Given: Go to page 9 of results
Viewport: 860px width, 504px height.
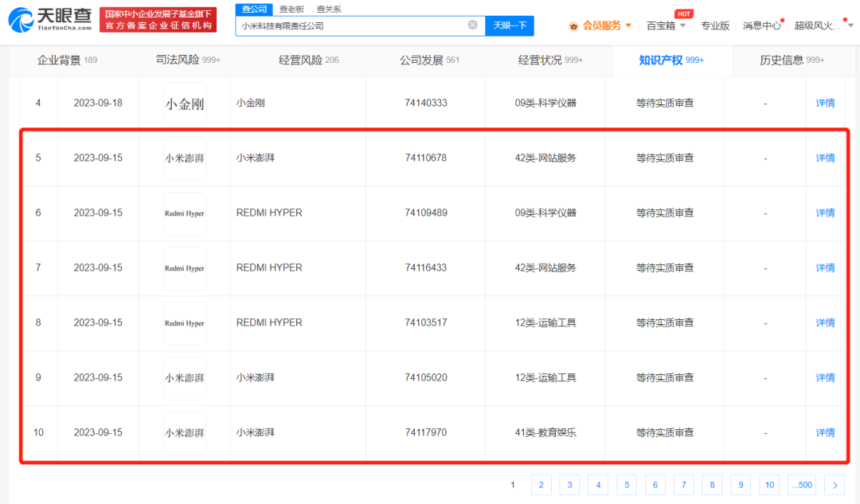Looking at the screenshot, I should pos(741,485).
